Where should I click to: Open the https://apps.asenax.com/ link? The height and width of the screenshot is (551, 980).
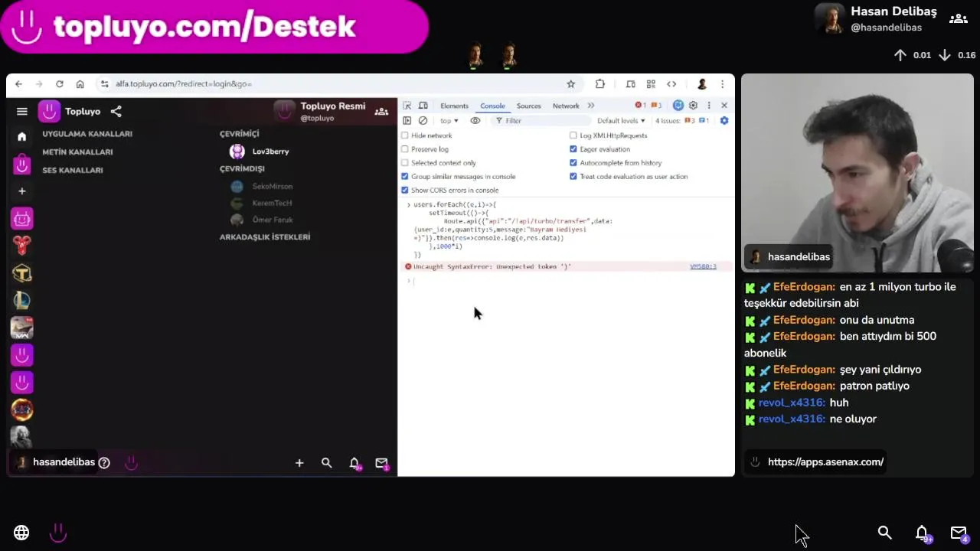click(825, 462)
